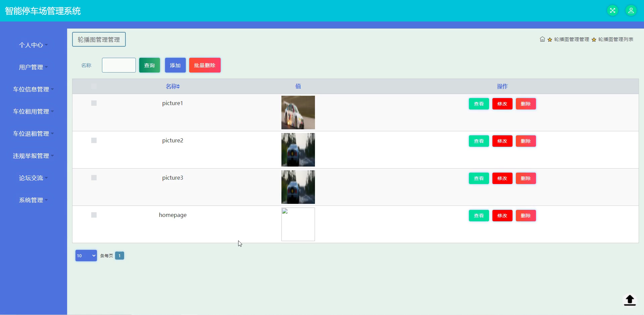Image resolution: width=644 pixels, height=315 pixels.
Task: Toggle the select-all checkbox in table header
Action: [x=94, y=86]
